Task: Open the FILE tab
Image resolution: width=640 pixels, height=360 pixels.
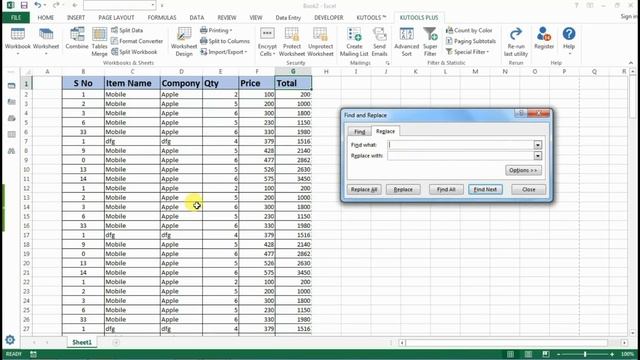Action: tap(16, 18)
